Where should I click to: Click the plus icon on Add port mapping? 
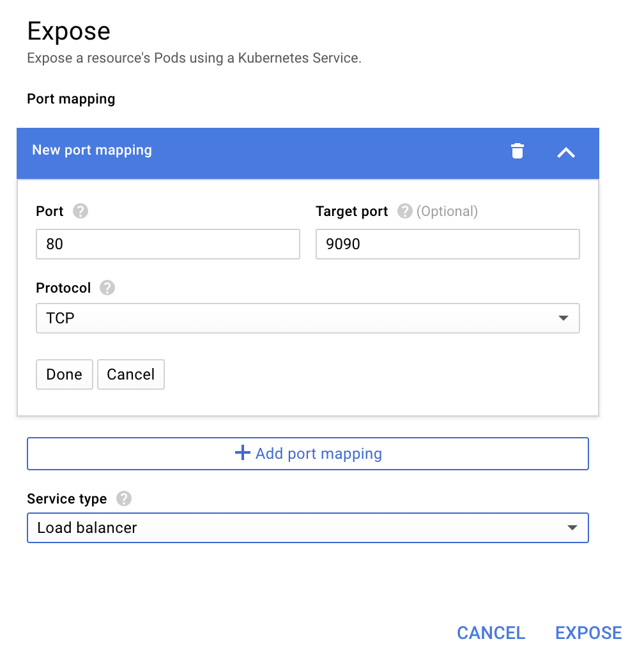(243, 454)
